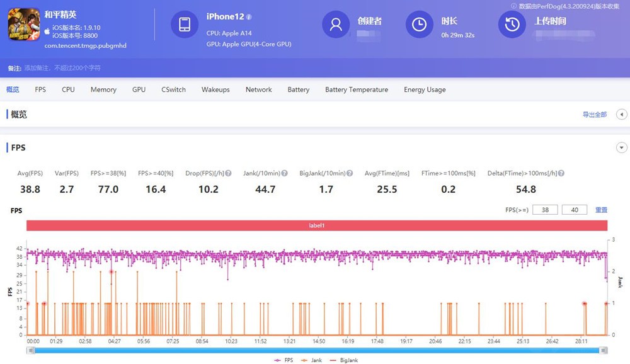Screen dimensions: 630x364
Task: Click the FPS threshold field showing 38
Action: (545, 210)
